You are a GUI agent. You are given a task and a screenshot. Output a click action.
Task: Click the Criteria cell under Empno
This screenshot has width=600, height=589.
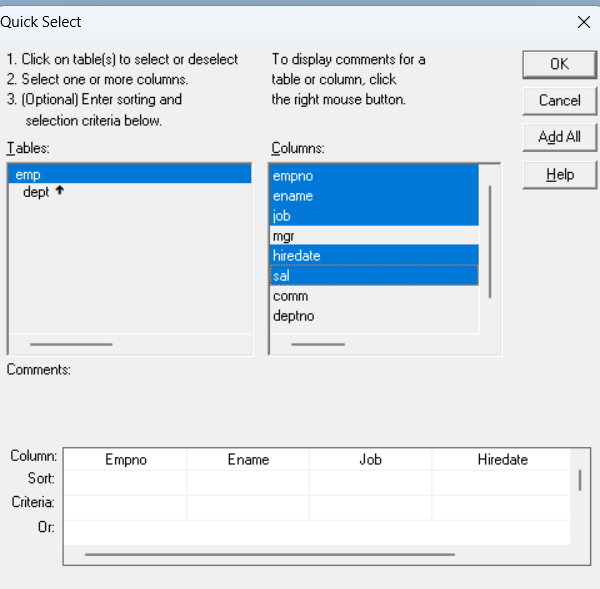pos(126,507)
